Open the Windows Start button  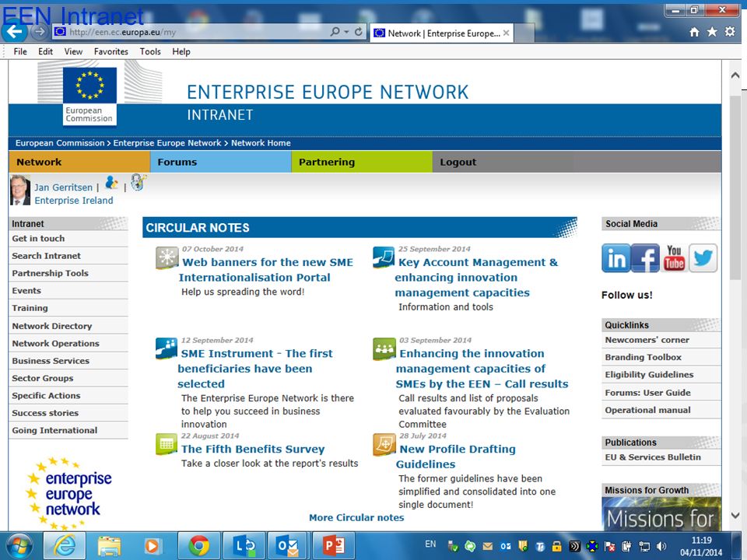[18, 546]
